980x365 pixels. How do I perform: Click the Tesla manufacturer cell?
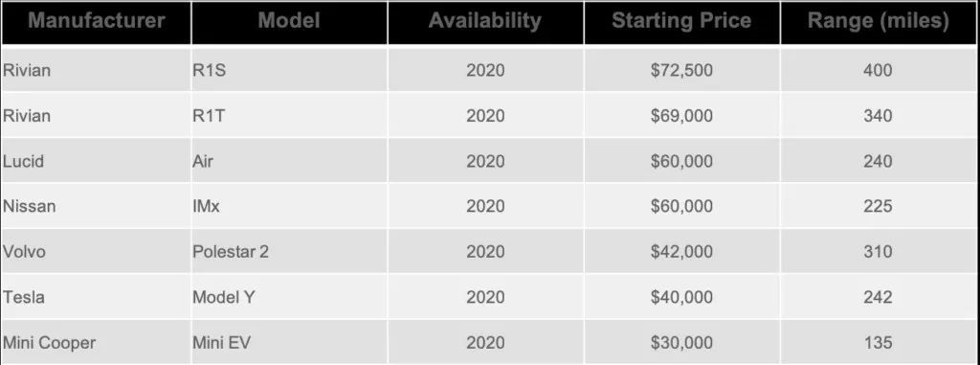(97, 297)
